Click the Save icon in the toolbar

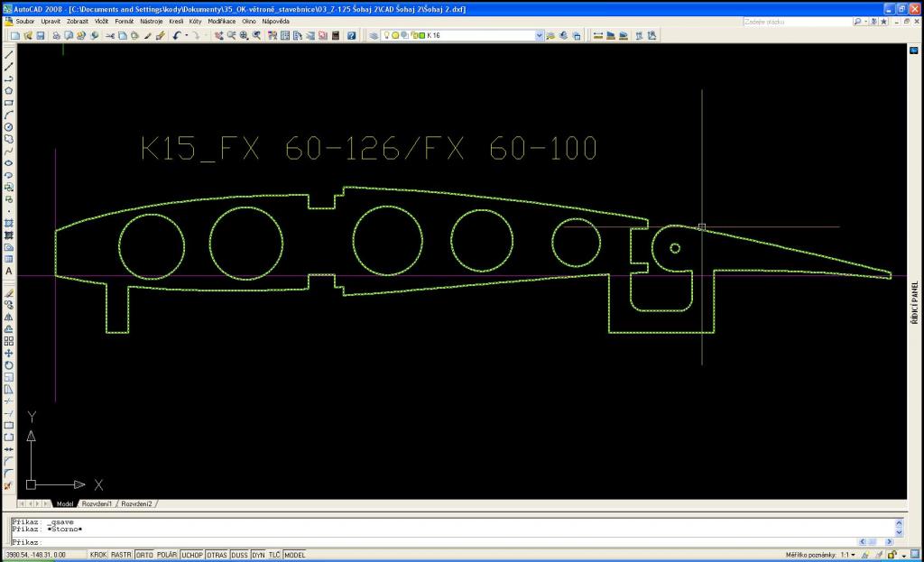click(41, 36)
